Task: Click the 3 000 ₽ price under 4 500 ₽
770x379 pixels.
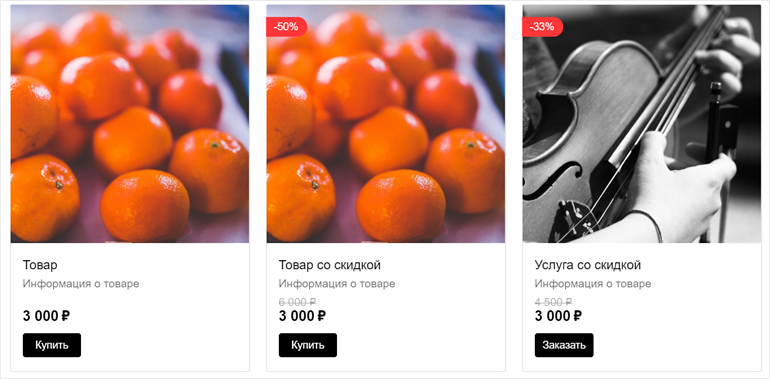Action: (558, 316)
